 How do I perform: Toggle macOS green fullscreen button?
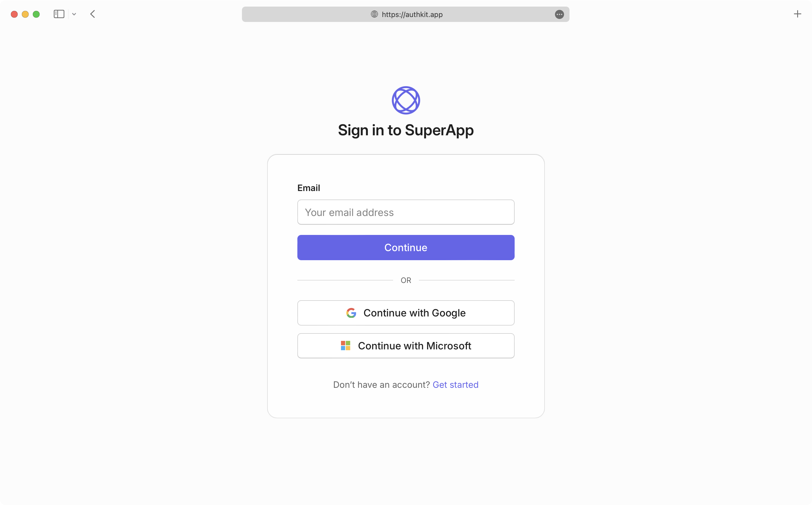[x=36, y=14]
